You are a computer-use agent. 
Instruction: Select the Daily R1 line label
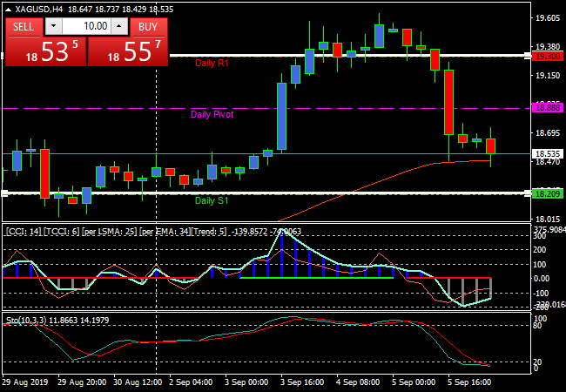coord(212,63)
